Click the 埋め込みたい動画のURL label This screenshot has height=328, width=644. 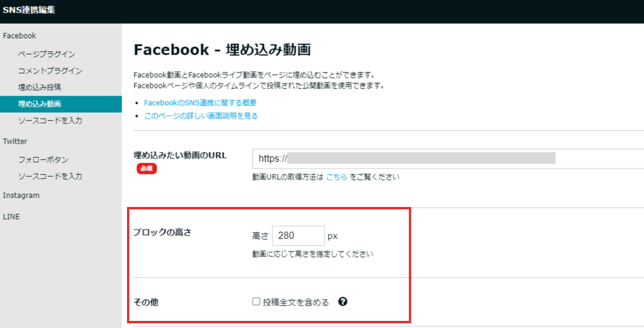pos(180,155)
